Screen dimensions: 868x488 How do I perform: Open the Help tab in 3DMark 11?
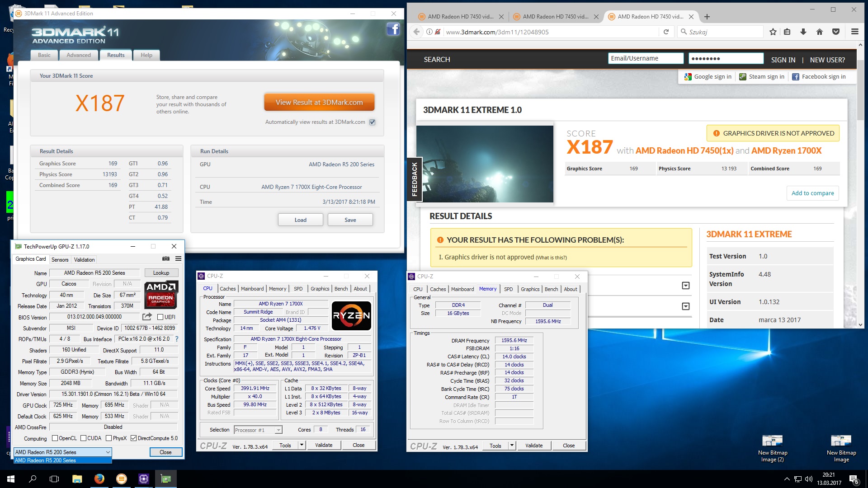click(146, 55)
